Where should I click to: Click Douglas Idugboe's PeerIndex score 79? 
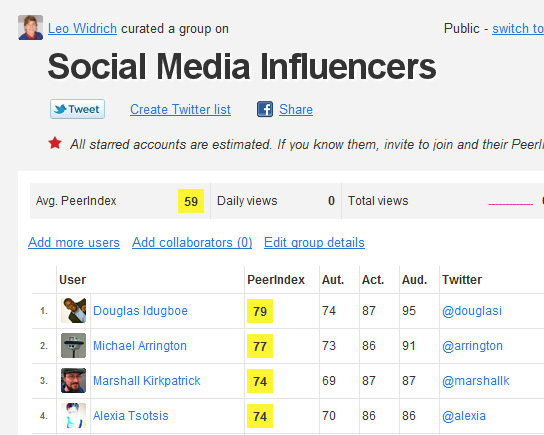(260, 311)
